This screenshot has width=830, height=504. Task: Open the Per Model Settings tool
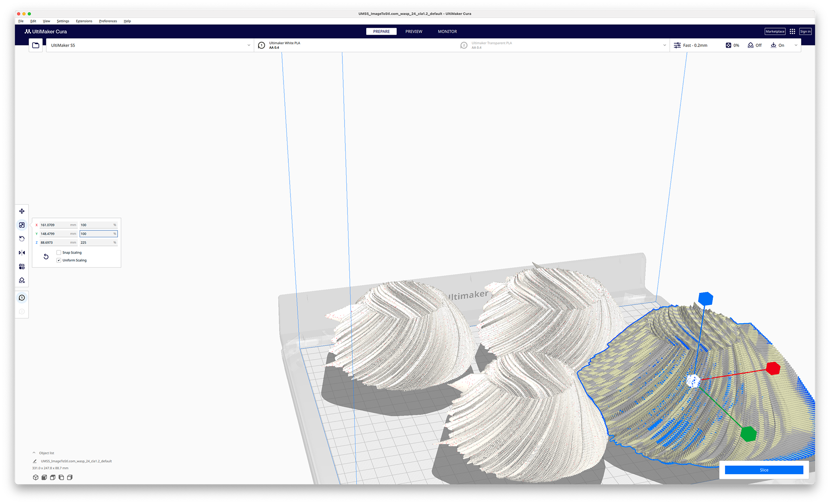pos(22,267)
